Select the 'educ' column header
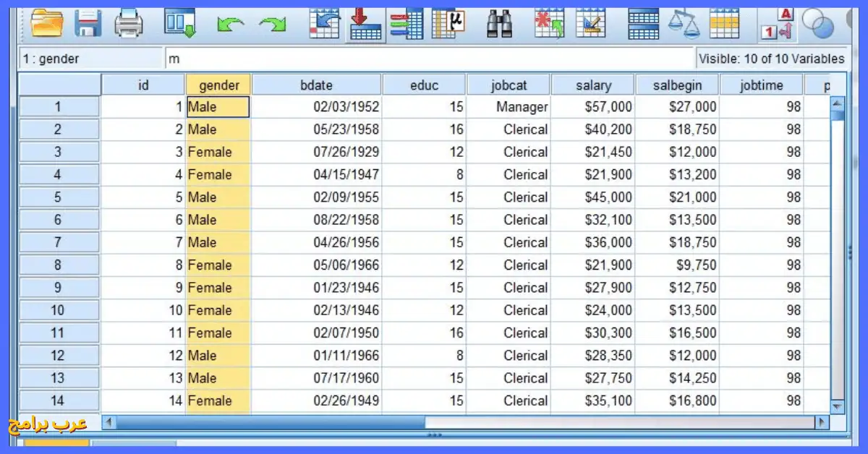This screenshot has height=454, width=868. pyautogui.click(x=424, y=85)
